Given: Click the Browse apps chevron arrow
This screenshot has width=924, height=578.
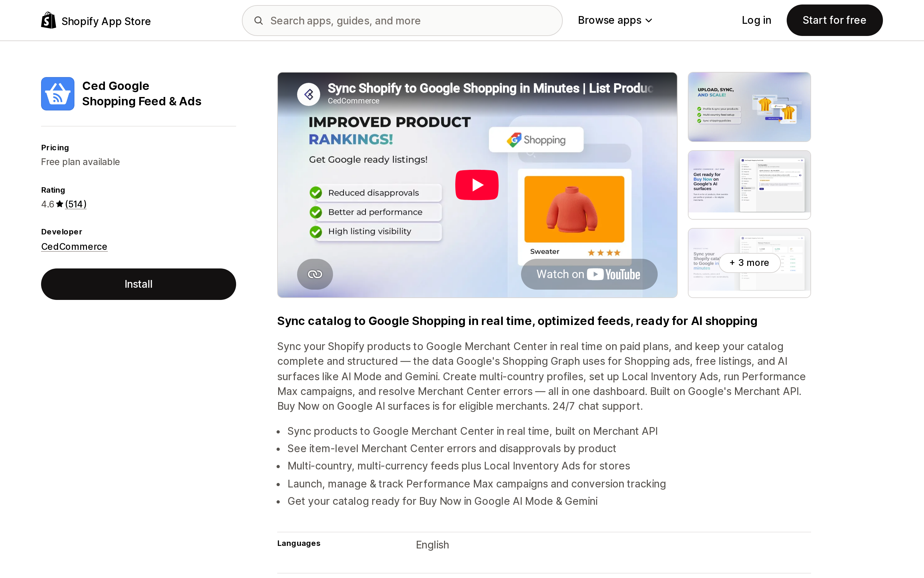Looking at the screenshot, I should click(649, 21).
